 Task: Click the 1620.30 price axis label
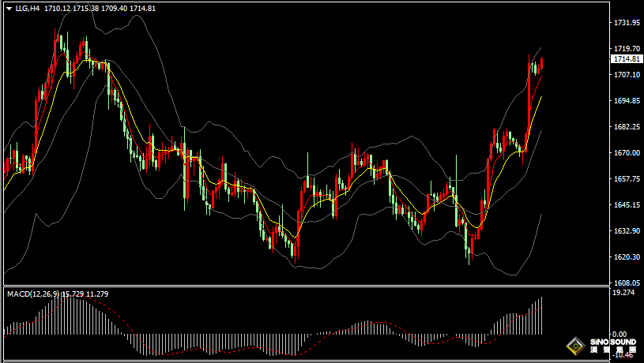626,257
